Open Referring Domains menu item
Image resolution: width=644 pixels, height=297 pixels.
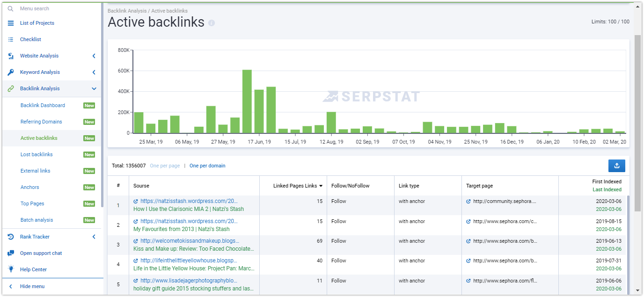point(41,122)
